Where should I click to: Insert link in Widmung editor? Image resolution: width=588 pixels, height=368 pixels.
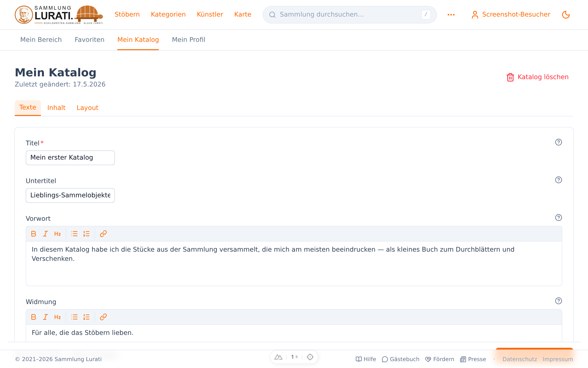coord(103,317)
